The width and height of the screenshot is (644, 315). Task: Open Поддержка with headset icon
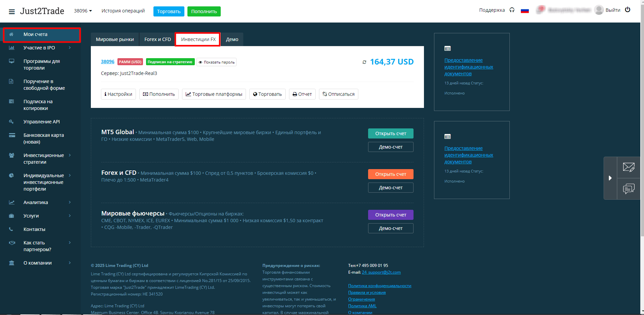497,10
